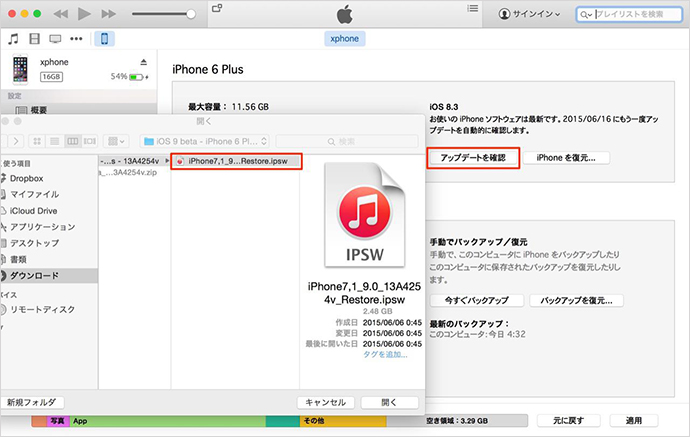
Task: Select the iPhone device icon in toolbar
Action: [x=104, y=39]
